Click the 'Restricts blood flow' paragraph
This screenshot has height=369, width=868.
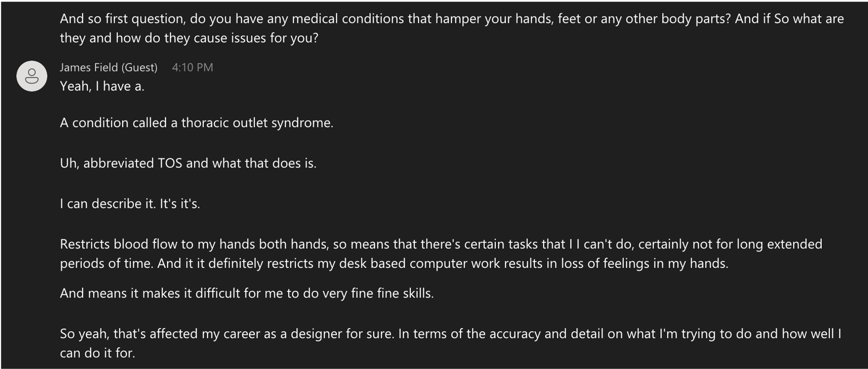(441, 254)
